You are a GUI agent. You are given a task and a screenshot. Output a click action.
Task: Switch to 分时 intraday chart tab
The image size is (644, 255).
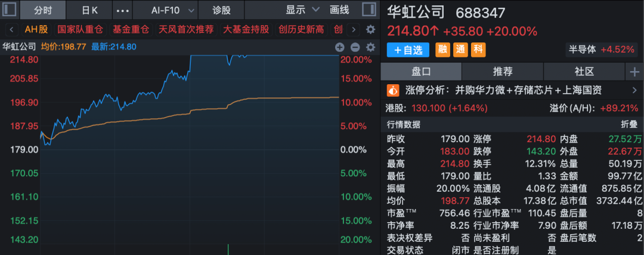tap(43, 10)
